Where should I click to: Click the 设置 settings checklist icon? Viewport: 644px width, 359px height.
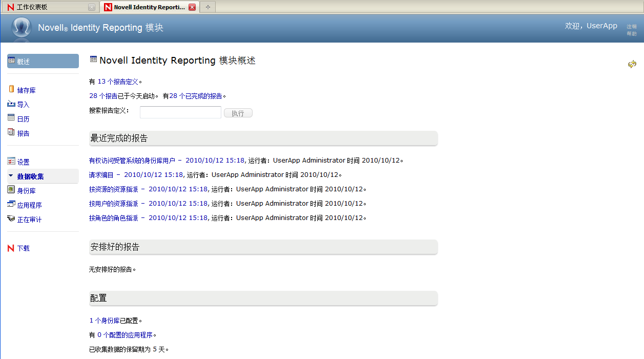11,161
